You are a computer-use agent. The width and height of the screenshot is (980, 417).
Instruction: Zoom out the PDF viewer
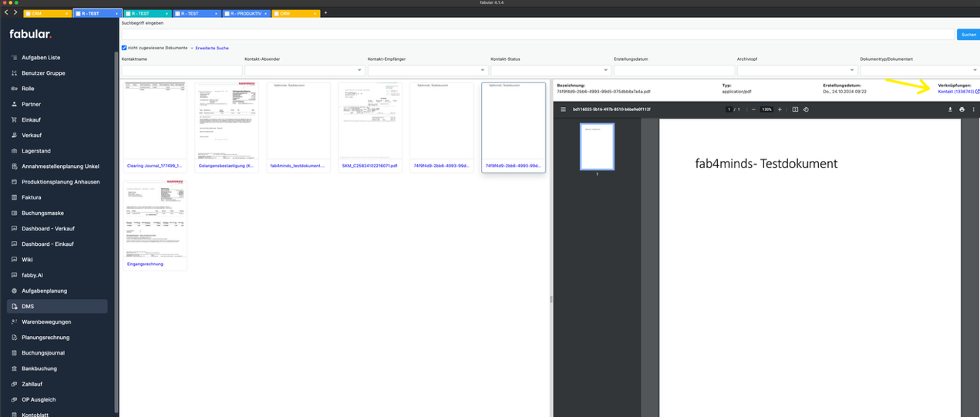753,109
